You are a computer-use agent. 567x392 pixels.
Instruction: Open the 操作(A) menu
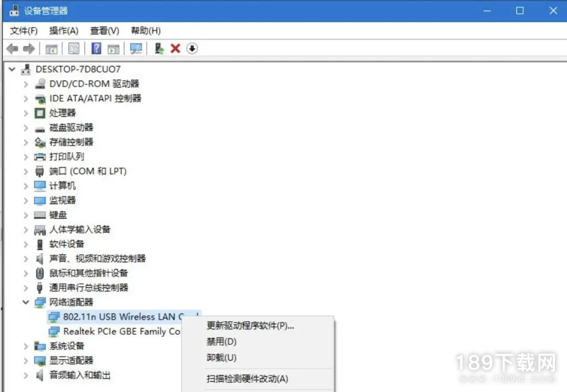64,31
